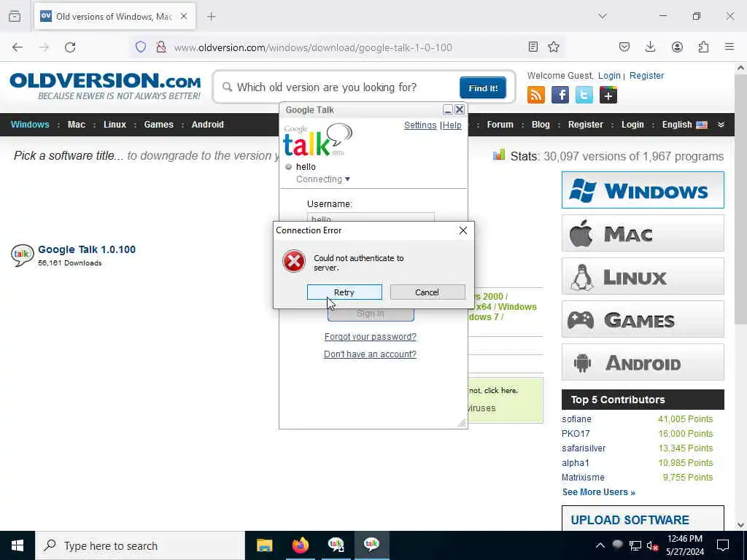Screen dimensions: 747x560
Task: Open the Save to Pocket icon
Action: [624, 47]
